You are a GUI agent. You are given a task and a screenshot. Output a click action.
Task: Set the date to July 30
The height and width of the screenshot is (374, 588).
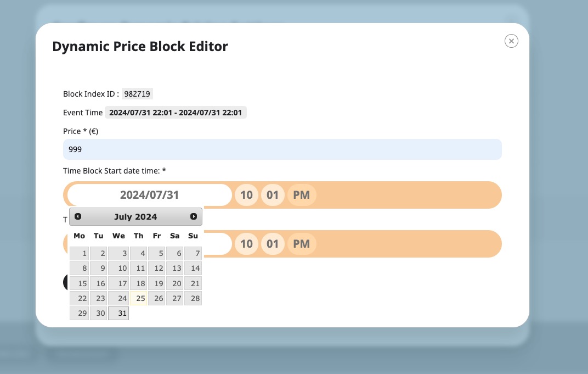coord(99,313)
